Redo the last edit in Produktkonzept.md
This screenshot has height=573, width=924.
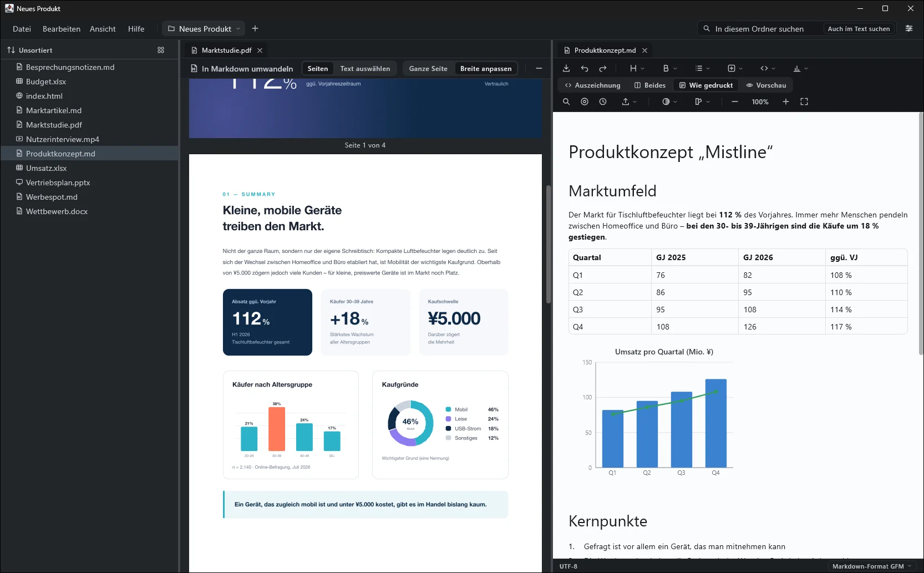click(603, 68)
